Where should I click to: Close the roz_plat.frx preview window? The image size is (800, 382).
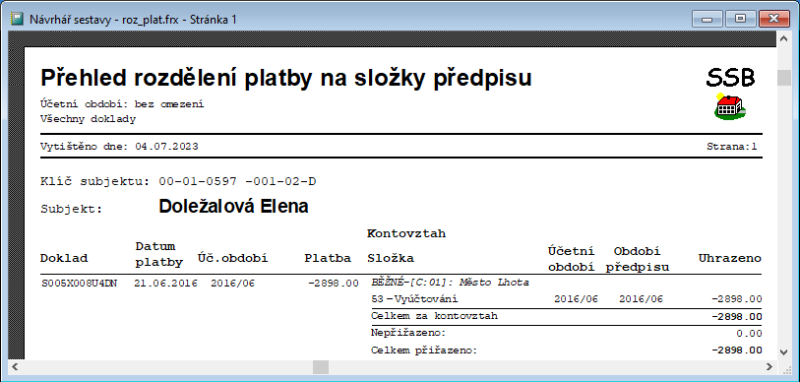pos(773,19)
